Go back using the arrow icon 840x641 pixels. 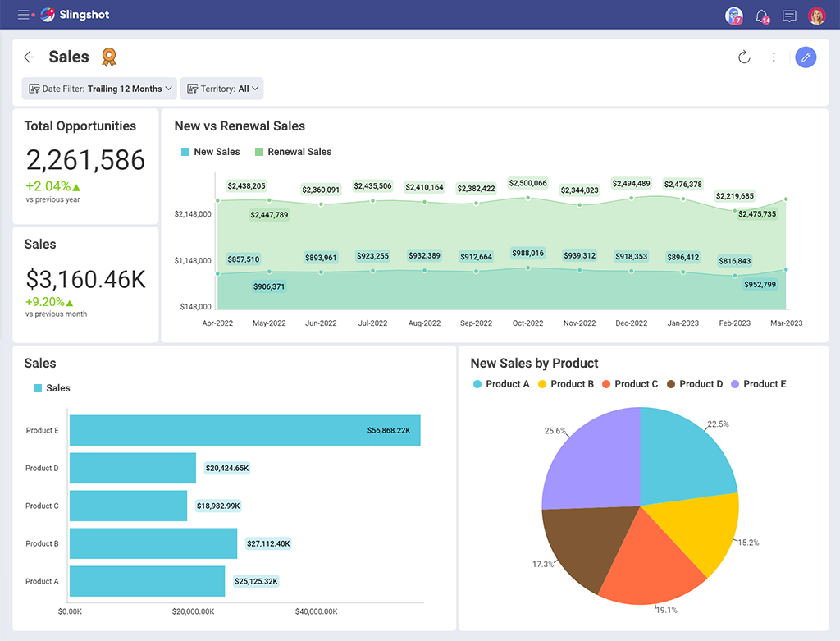[x=29, y=57]
